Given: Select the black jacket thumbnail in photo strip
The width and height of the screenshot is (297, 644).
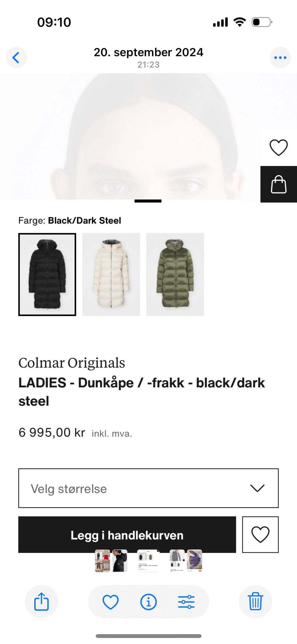Looking at the screenshot, I should coord(120,561).
